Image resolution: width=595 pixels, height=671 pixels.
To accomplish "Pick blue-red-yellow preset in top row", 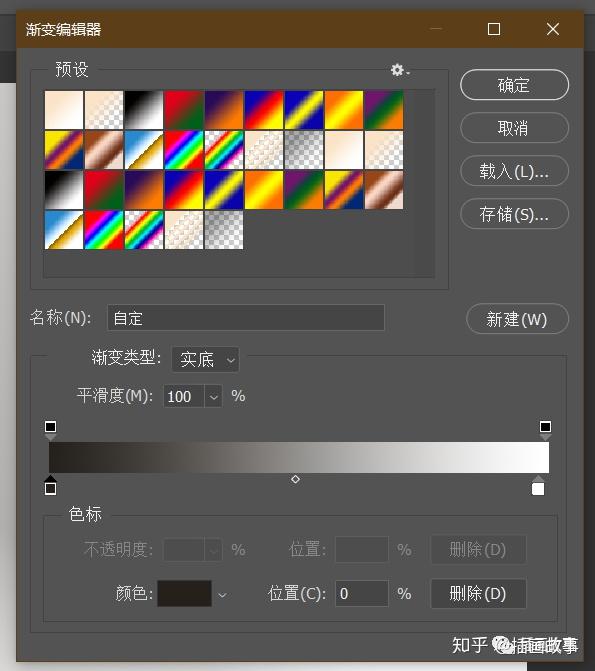I will point(264,110).
